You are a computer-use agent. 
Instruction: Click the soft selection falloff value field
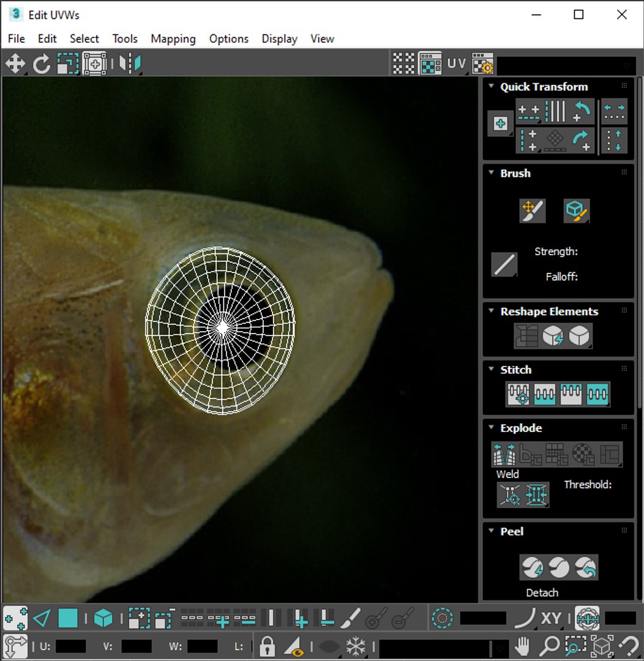(x=483, y=618)
